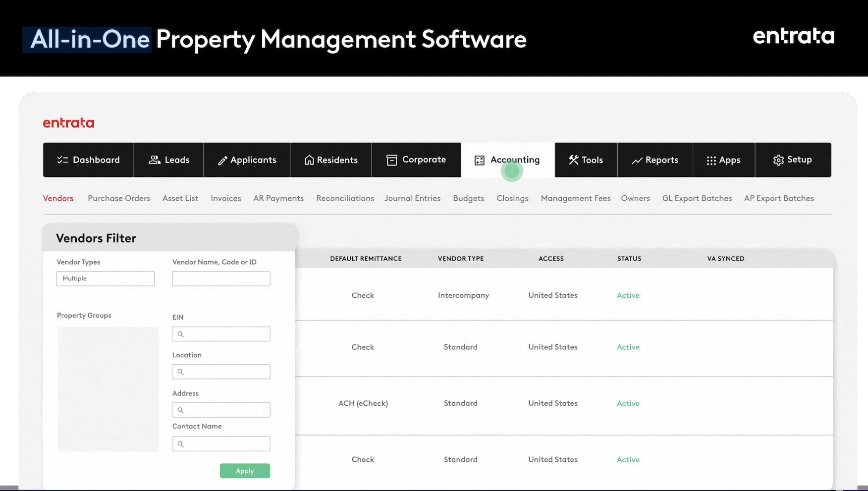This screenshot has height=491, width=868.
Task: Open the Apps grid icon
Action: [x=710, y=160]
